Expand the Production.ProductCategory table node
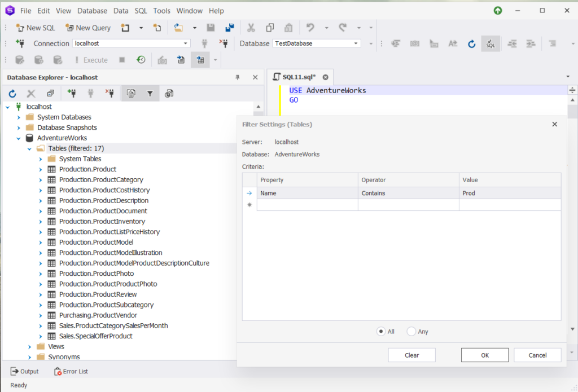 pyautogui.click(x=41, y=180)
